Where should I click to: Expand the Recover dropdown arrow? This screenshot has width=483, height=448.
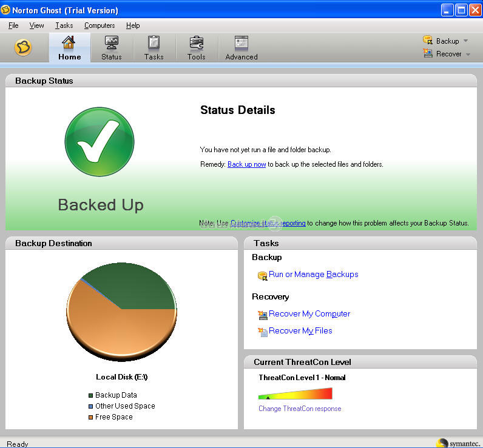coord(468,54)
